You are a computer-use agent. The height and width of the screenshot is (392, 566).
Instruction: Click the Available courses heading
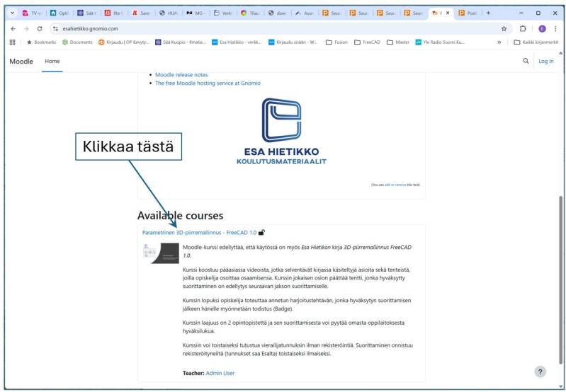pos(180,216)
